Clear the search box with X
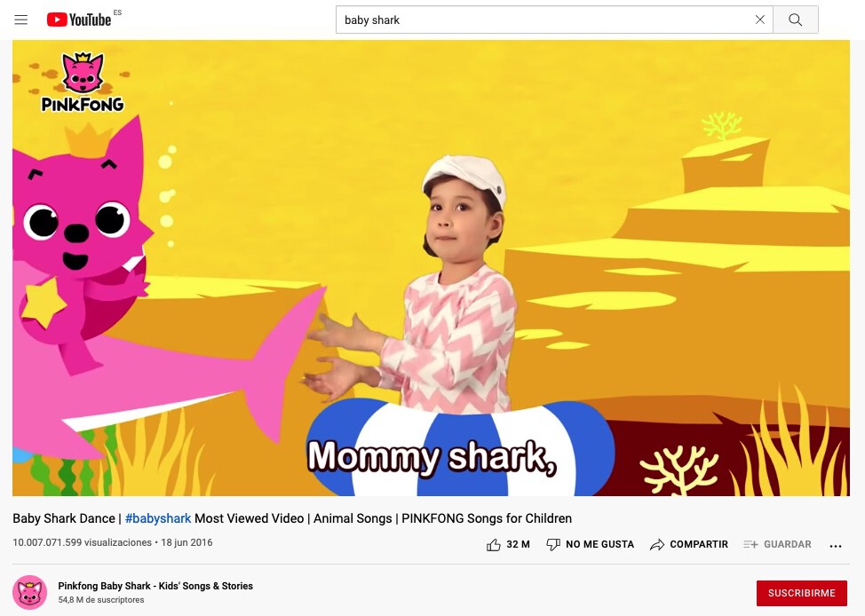 tap(759, 20)
